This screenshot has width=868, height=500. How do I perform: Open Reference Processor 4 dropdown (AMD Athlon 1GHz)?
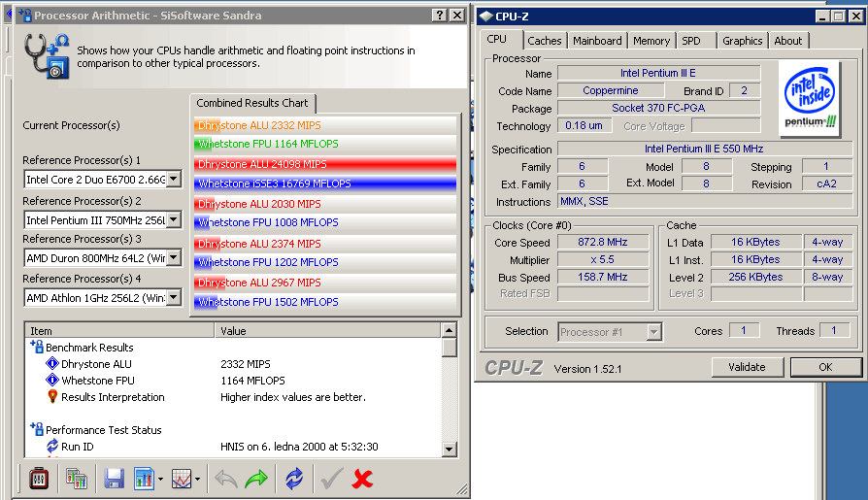173,297
